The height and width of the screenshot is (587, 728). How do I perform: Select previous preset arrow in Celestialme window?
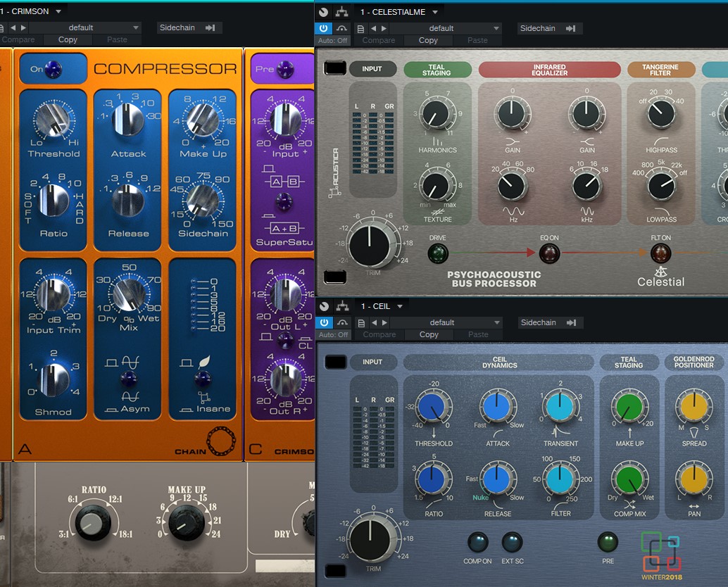373,28
